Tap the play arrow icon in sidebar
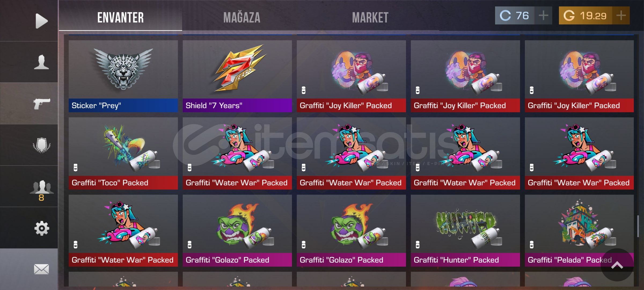 (42, 21)
